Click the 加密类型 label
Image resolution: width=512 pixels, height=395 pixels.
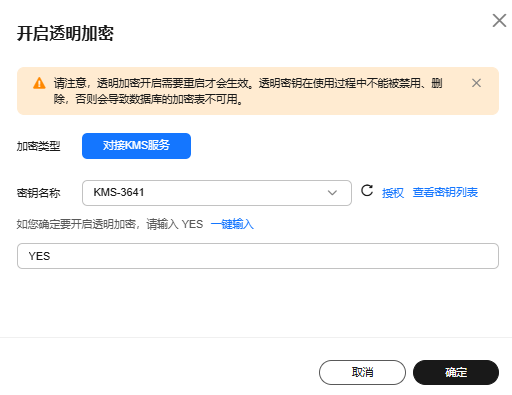pyautogui.click(x=38, y=146)
